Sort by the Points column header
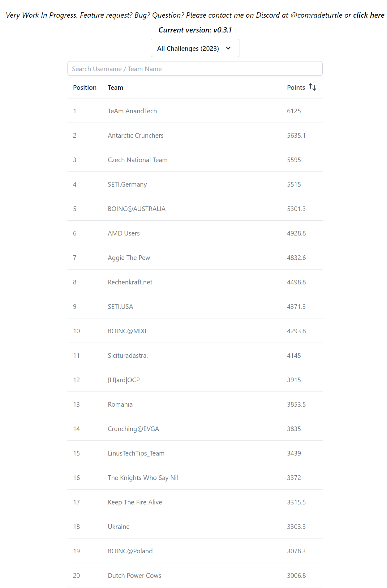 click(x=296, y=88)
